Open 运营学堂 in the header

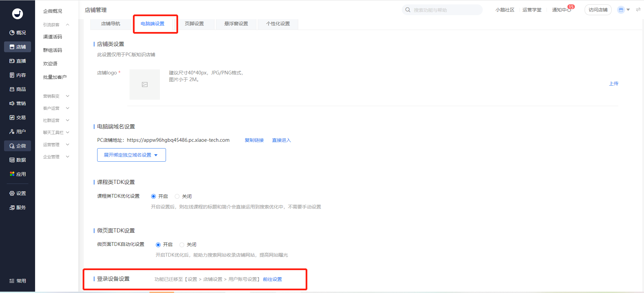[x=532, y=10]
